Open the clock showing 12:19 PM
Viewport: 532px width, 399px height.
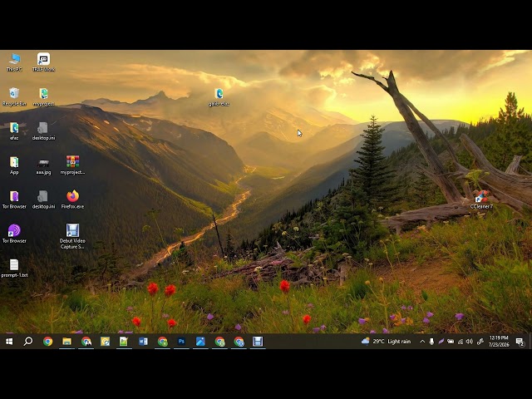(499, 341)
